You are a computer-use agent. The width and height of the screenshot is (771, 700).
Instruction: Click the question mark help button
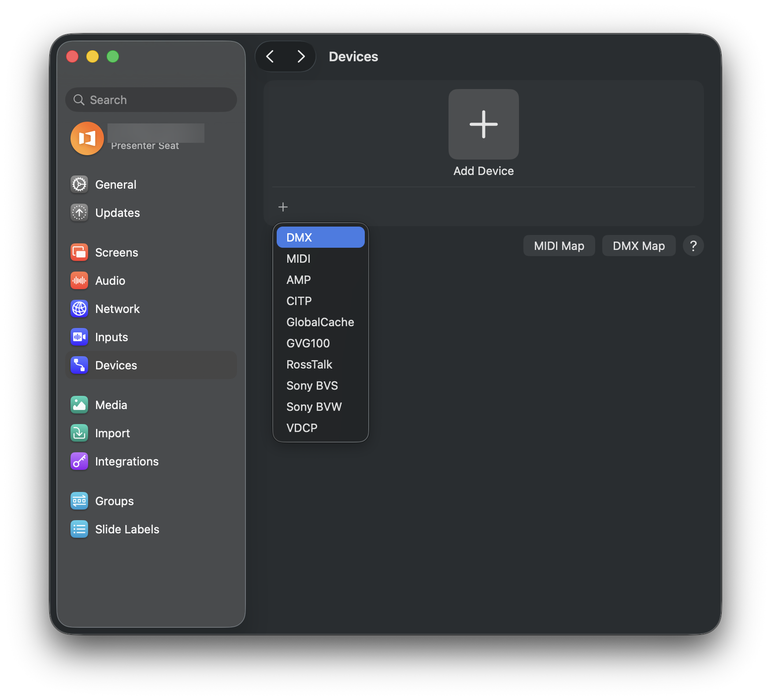[x=693, y=246]
